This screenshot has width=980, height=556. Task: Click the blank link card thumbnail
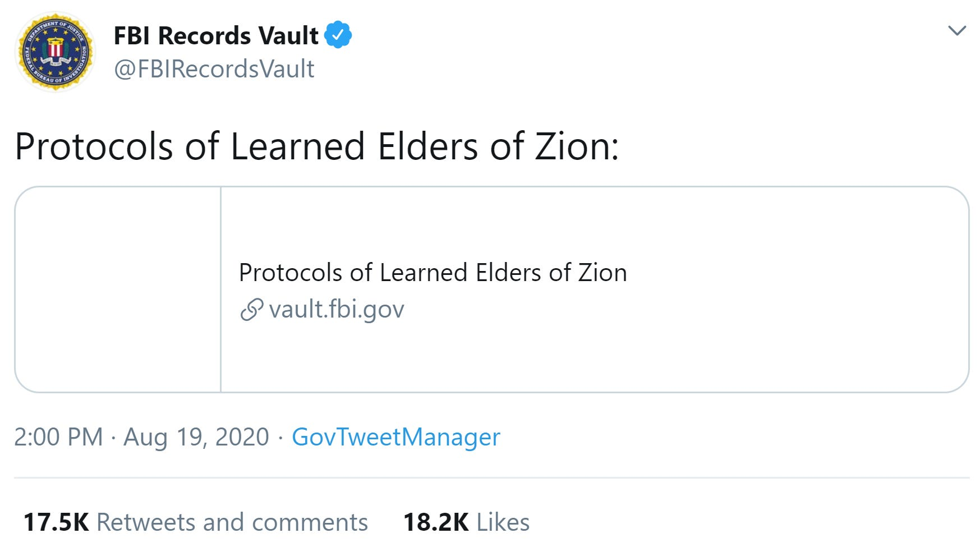point(118,290)
